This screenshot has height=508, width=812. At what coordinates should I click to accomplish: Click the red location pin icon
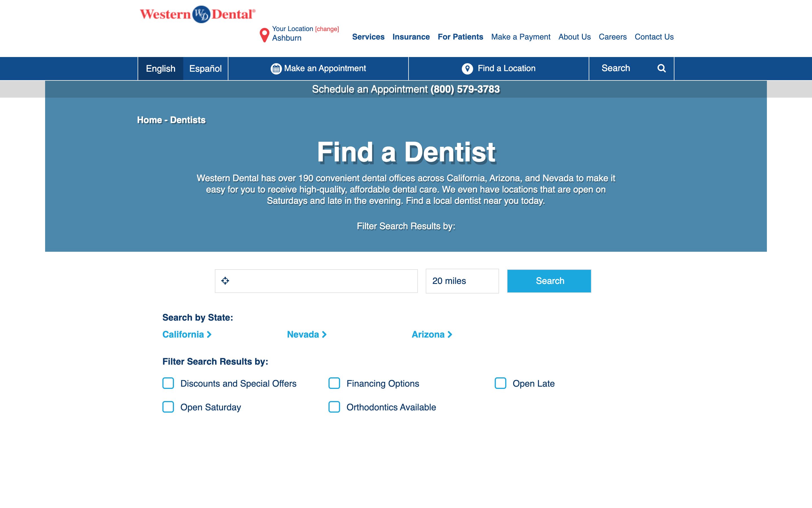coord(264,35)
